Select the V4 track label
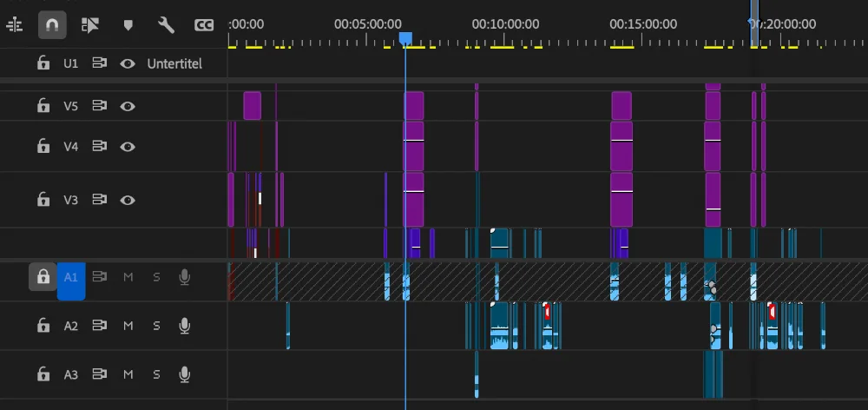Image resolution: width=868 pixels, height=410 pixels. pyautogui.click(x=71, y=147)
